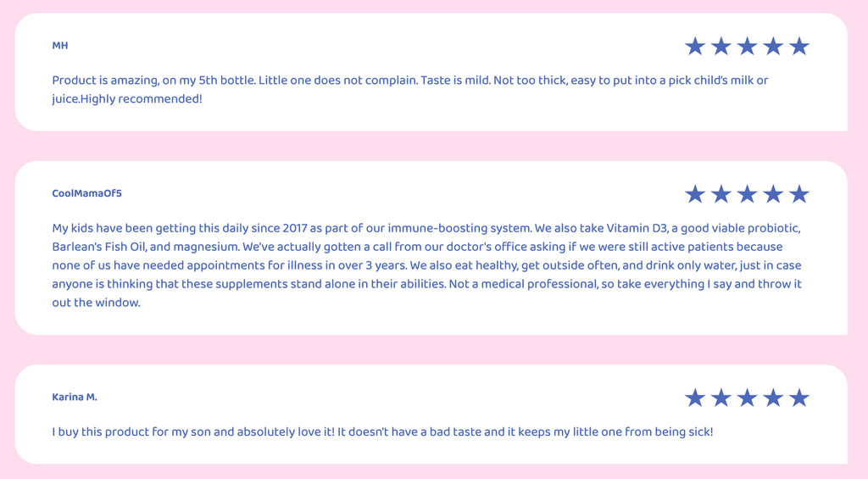Click MH's review text about 5th bottle
The height and width of the screenshot is (479, 868).
click(x=410, y=89)
